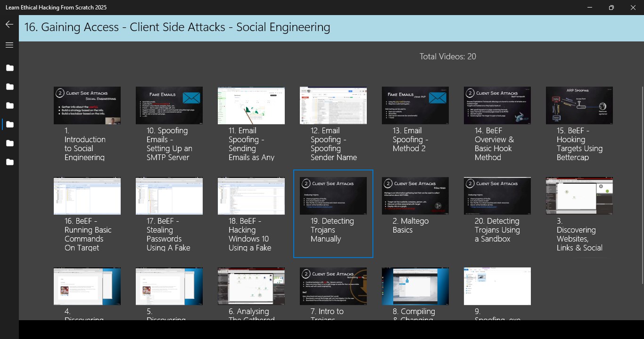This screenshot has width=644, height=339.
Task: Click the third folder icon in the sidebar
Action: (x=9, y=105)
